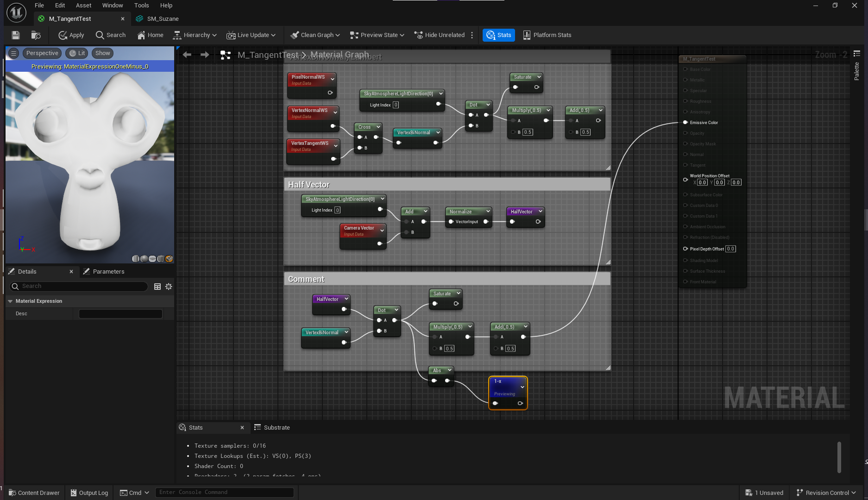Open viewport hamburger options menu
The image size is (868, 500).
[13, 53]
